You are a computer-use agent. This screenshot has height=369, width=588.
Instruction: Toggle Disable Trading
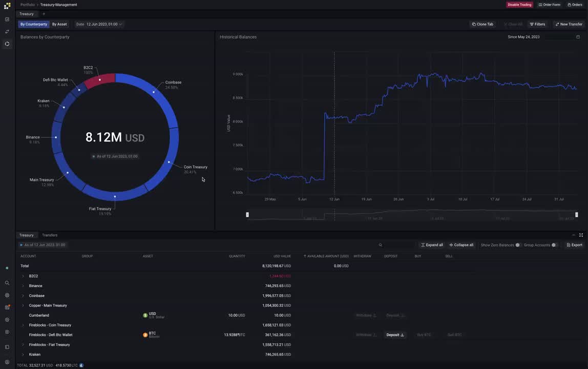coord(519,5)
